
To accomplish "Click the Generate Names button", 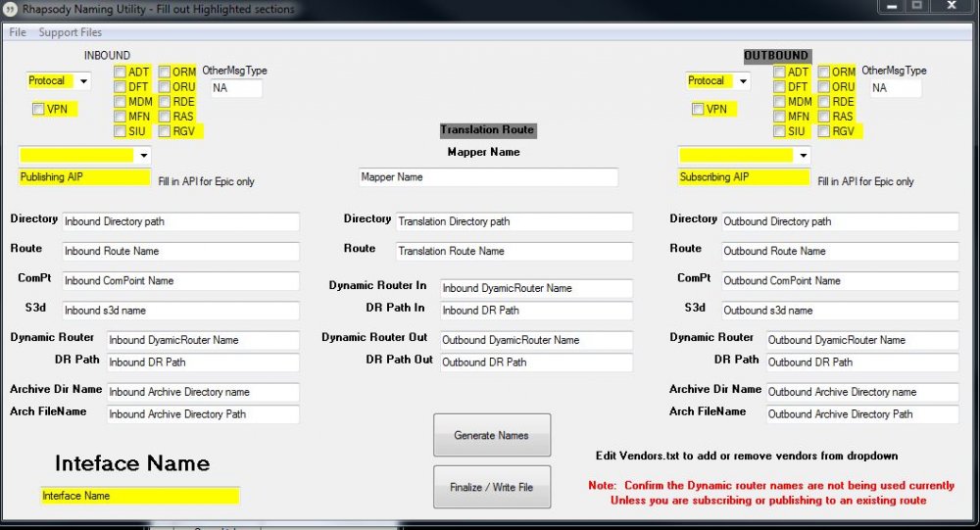I will pos(492,435).
